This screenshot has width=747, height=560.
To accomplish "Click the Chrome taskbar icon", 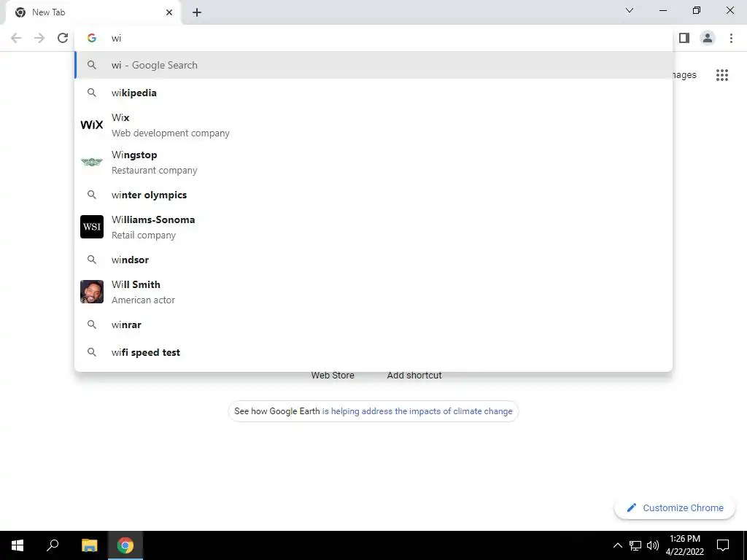I will 125,545.
